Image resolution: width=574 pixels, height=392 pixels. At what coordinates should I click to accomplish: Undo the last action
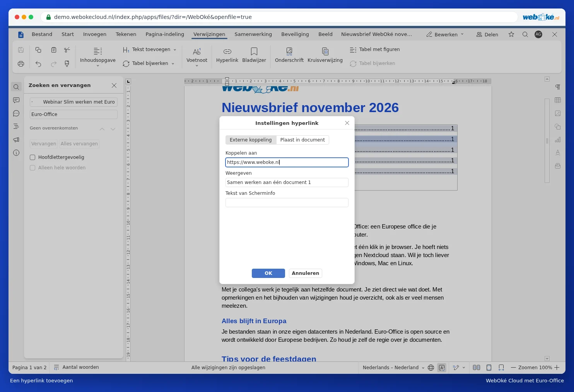(x=38, y=64)
